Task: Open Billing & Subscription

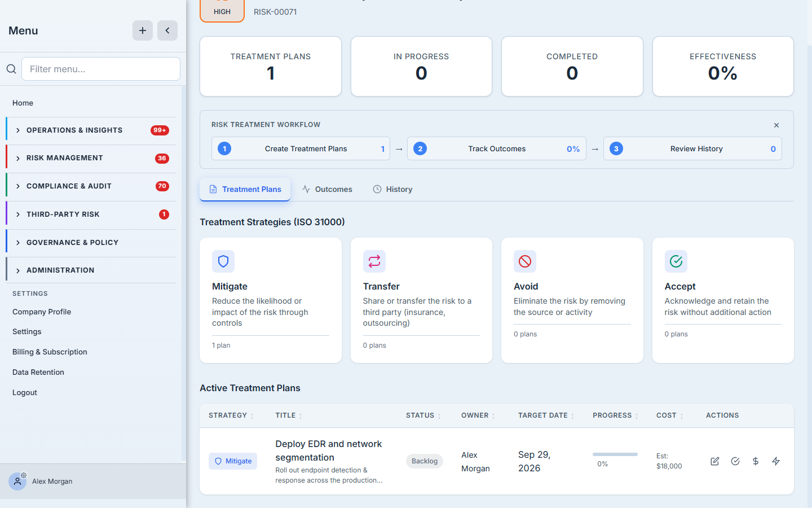Action: (x=50, y=352)
